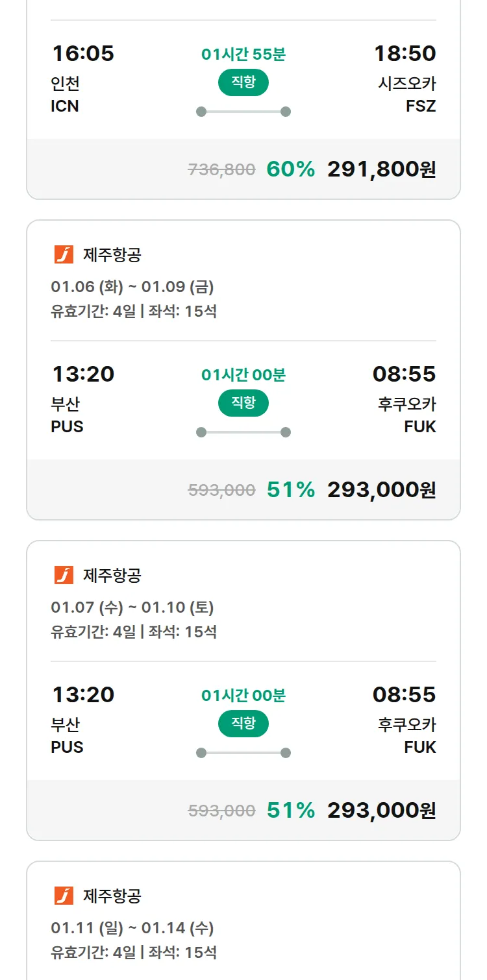Click the struck-through 736,800 original price

pos(221,170)
